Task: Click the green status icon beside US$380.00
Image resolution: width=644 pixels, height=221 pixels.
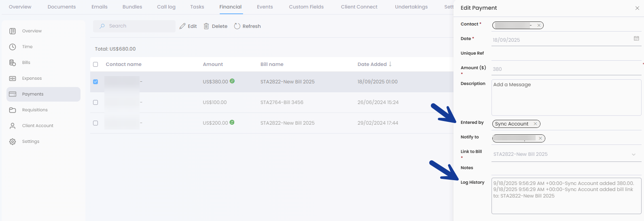Action: tap(232, 81)
